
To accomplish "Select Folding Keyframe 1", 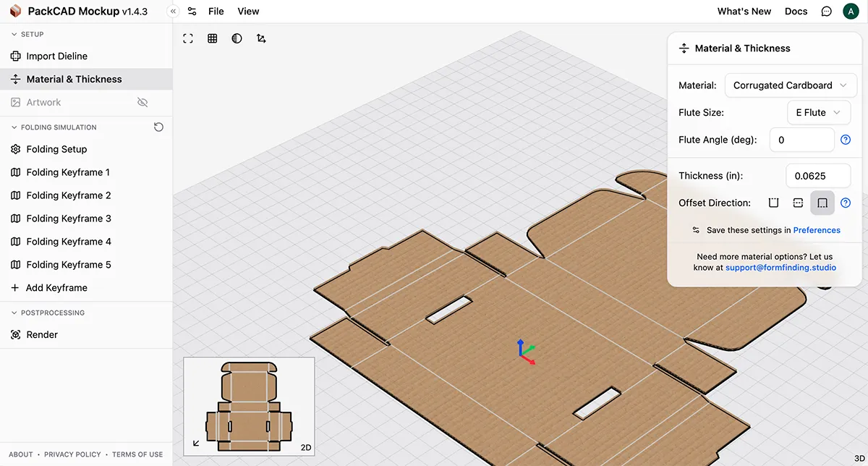I will [86, 172].
